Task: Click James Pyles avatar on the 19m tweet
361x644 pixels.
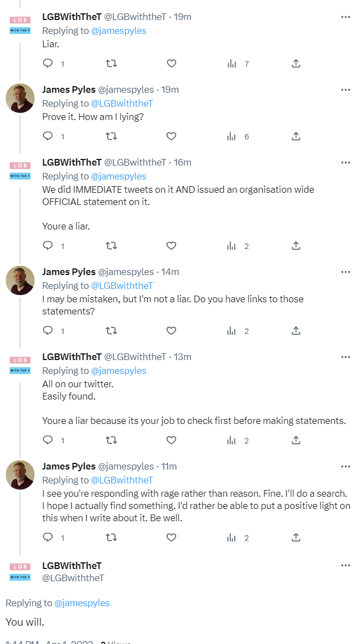Action: point(20,98)
